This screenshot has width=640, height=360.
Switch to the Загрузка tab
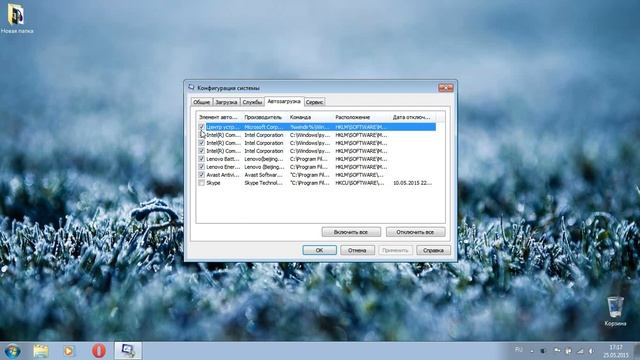coord(226,102)
